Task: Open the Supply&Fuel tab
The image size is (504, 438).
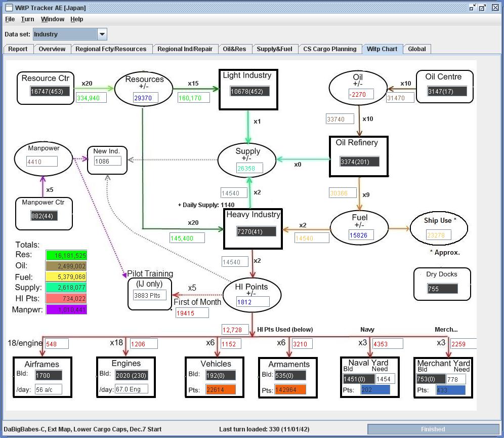Action: pyautogui.click(x=274, y=49)
